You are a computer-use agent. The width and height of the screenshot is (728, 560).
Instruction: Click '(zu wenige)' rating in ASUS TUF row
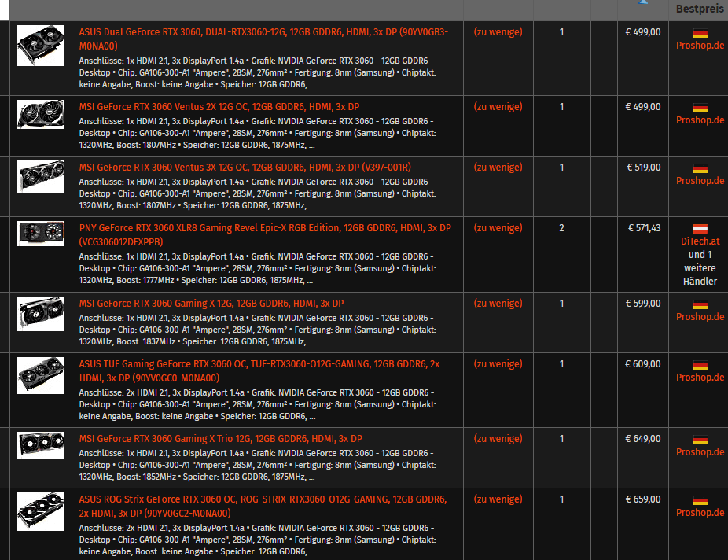pos(498,364)
